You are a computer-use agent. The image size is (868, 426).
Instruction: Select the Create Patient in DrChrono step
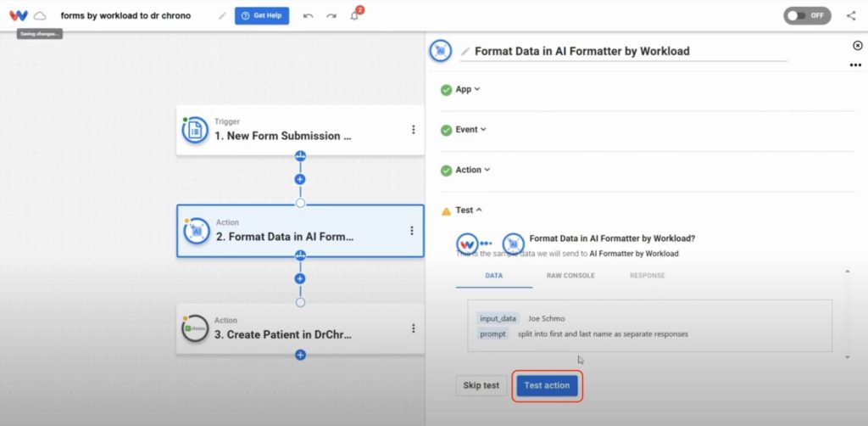(300, 328)
